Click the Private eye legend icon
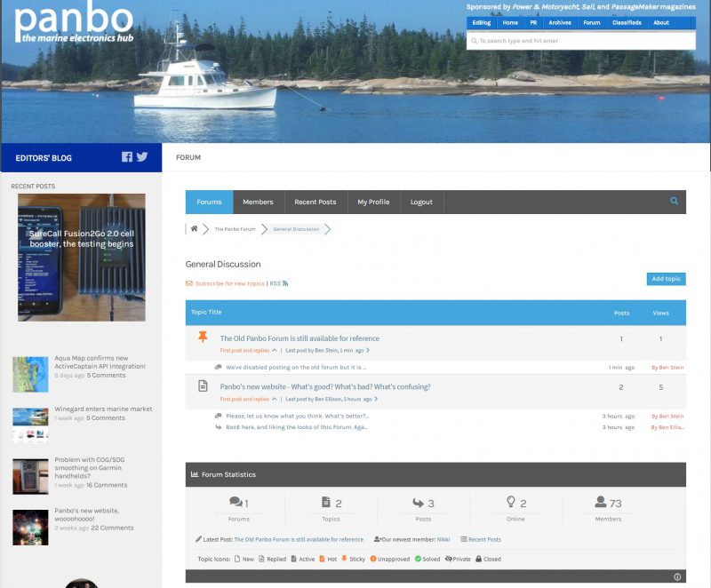The image size is (711, 588). [x=449, y=559]
